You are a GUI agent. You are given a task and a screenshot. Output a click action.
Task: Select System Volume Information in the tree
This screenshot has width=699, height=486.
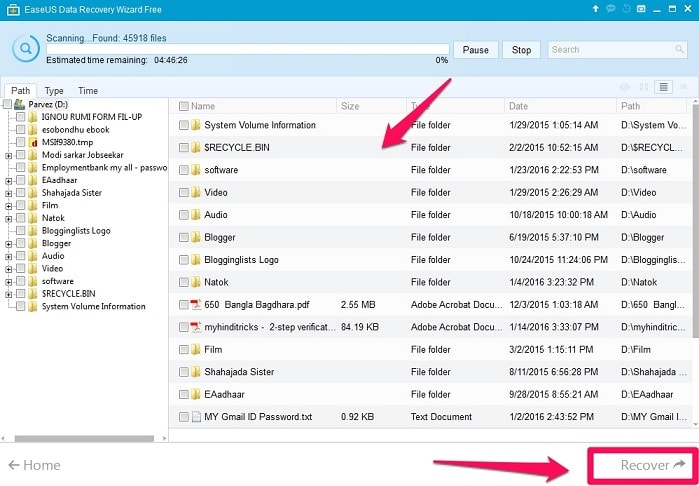click(x=94, y=307)
